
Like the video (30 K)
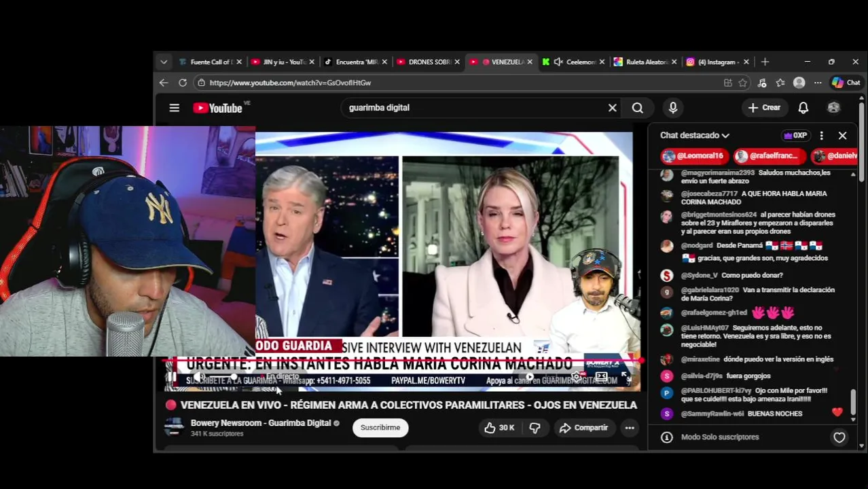[499, 427]
